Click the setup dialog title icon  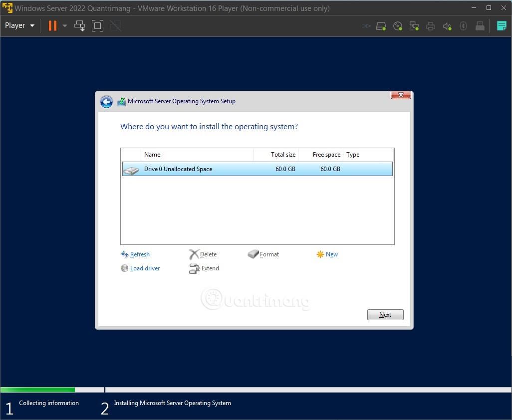coord(121,101)
